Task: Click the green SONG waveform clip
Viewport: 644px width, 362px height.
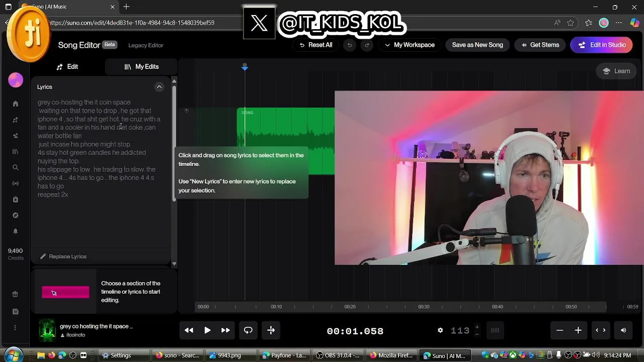Action: tap(285, 141)
